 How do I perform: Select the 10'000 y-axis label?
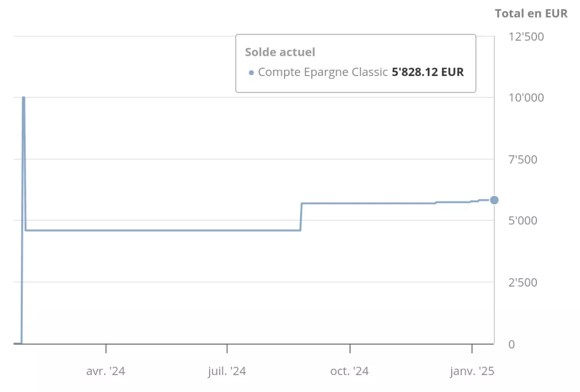coord(526,98)
